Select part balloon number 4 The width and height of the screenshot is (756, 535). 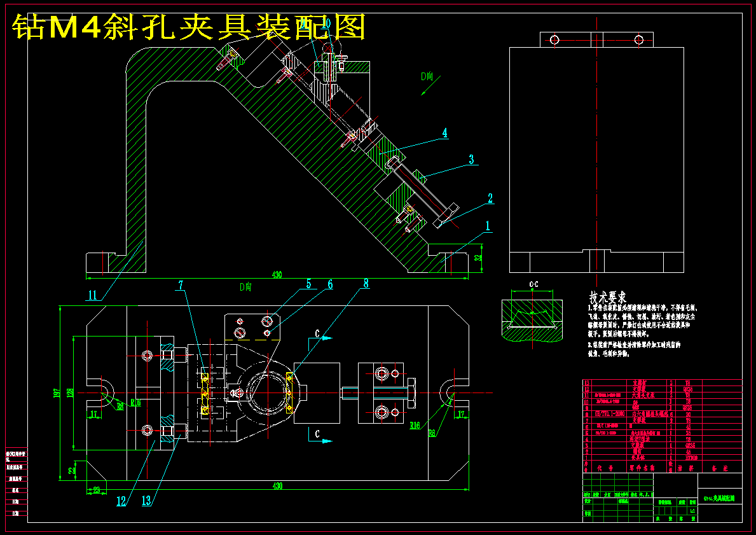(444, 133)
